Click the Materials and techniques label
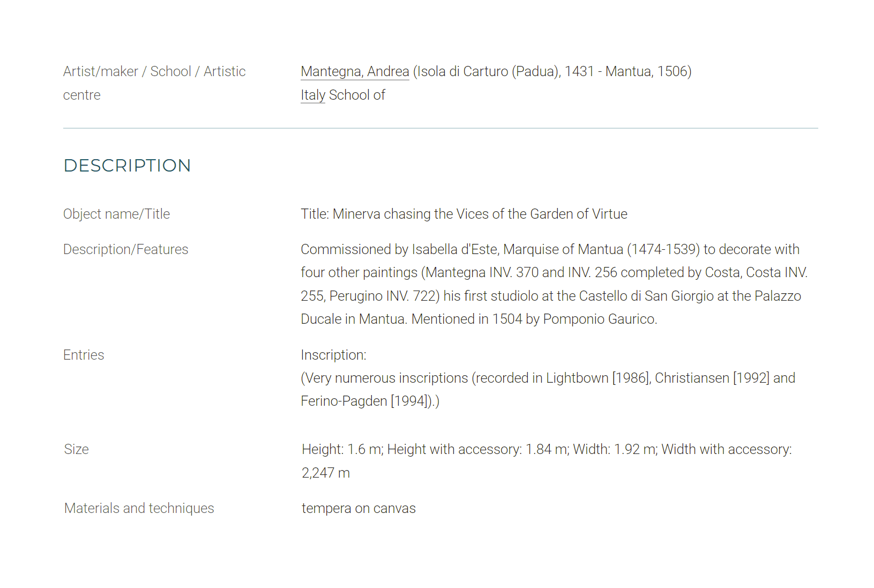874x588 pixels. 139,508
